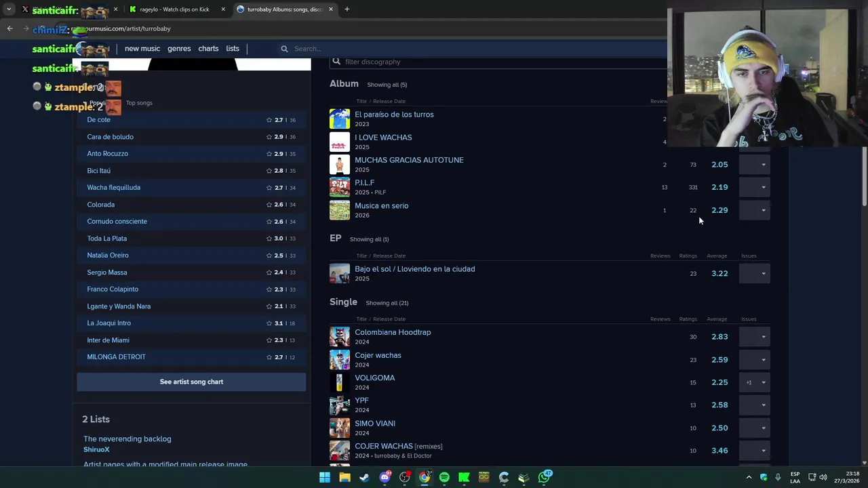
Task: Expand the +1 issues dropdown for VOLIGOMA
Action: point(754,382)
